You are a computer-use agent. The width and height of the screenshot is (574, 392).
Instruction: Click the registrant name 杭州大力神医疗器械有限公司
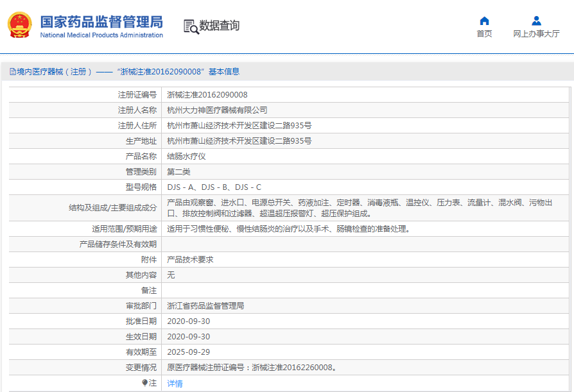click(217, 110)
